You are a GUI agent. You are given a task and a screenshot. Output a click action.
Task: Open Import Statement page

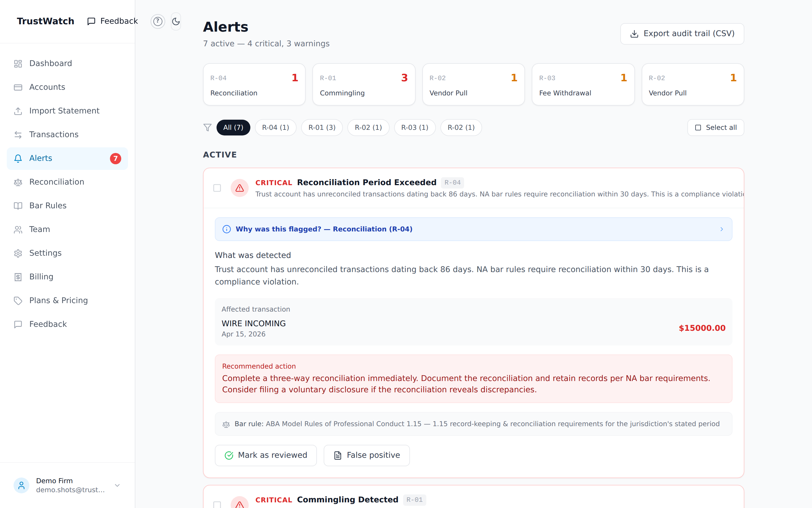coord(67,111)
